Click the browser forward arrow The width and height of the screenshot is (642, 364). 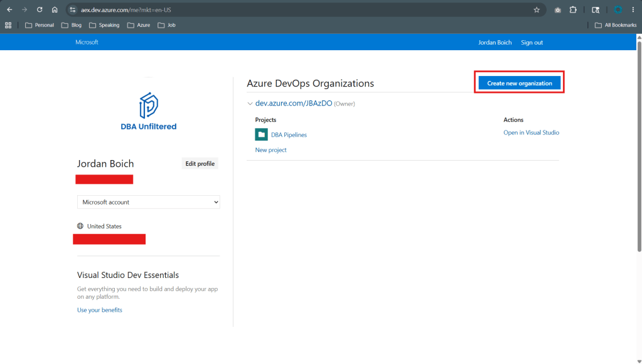tap(24, 9)
